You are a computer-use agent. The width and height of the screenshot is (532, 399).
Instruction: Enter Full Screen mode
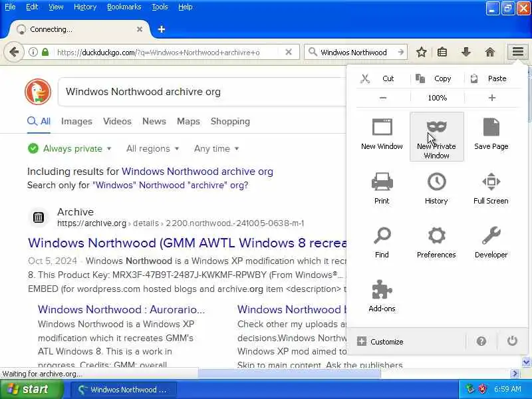491,188
